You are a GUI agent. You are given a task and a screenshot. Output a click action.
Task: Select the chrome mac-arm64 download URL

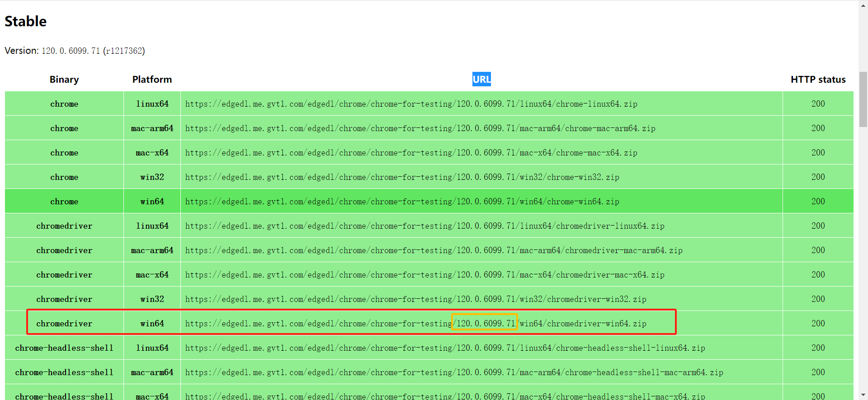click(420, 128)
